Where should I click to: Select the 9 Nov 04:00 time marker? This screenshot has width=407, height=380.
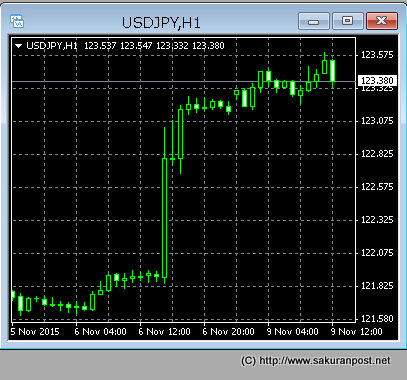click(x=292, y=332)
